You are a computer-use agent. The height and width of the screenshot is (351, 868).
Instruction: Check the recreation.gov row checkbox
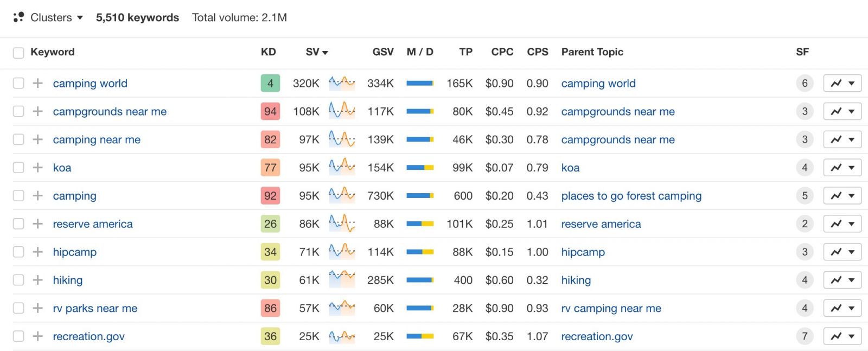click(18, 336)
